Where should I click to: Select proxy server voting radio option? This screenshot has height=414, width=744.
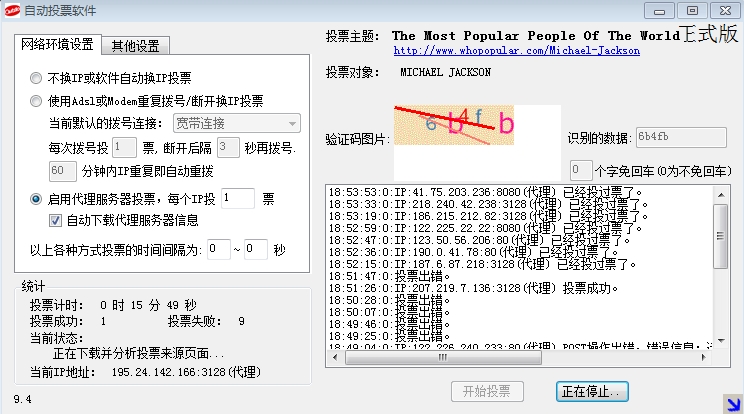coord(36,199)
